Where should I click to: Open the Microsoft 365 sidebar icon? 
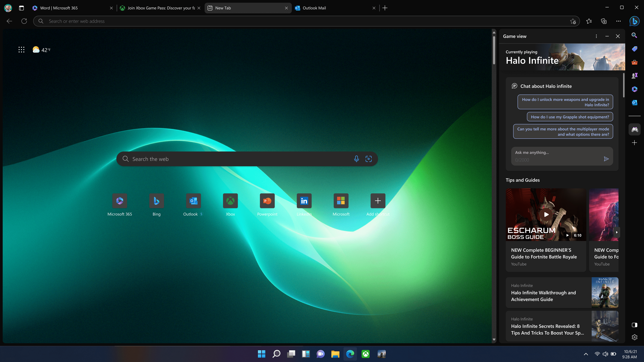click(634, 89)
